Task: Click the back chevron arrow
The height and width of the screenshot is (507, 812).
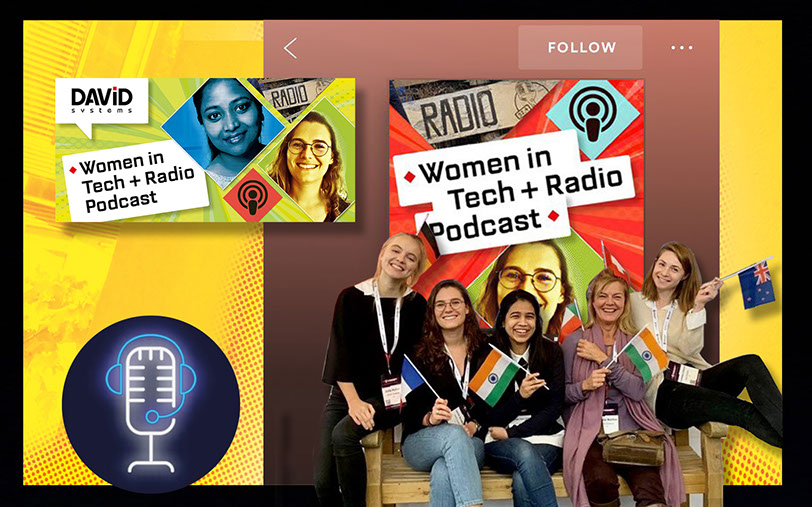Action: pyautogui.click(x=290, y=48)
